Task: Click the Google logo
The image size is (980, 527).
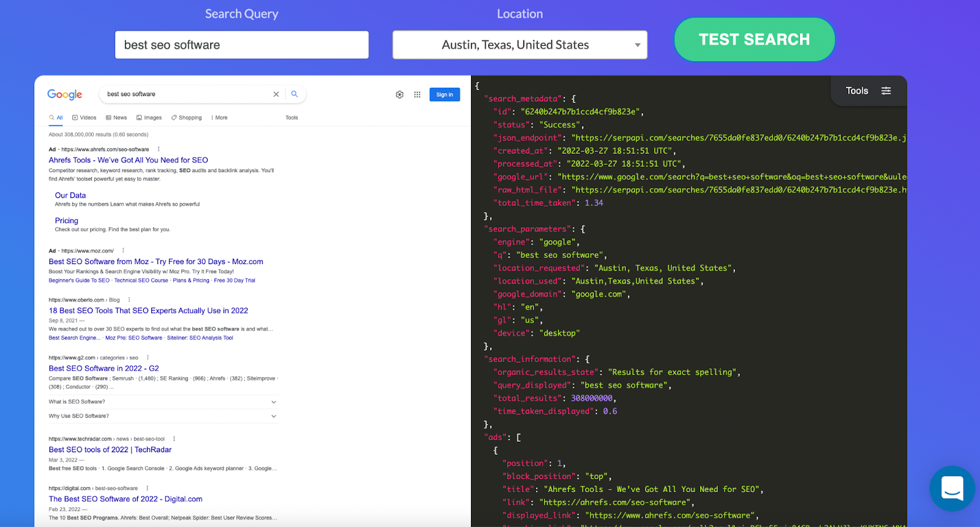Action: [x=65, y=94]
